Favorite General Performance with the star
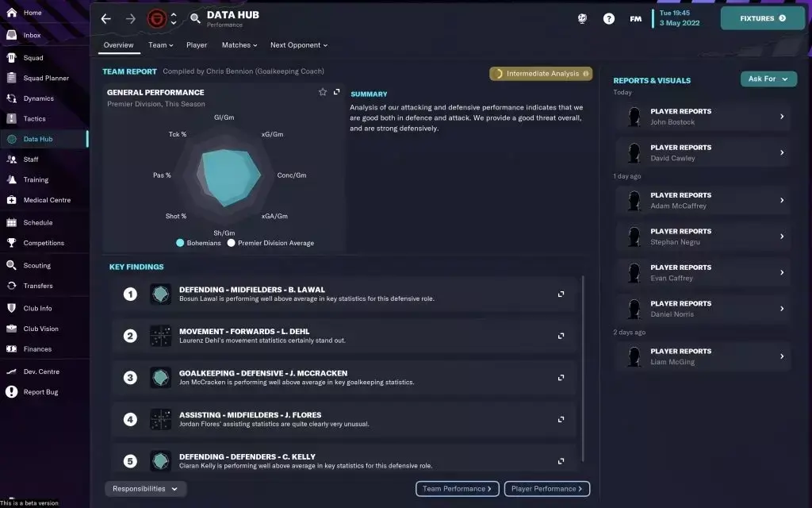Viewport: 812px width, 508px height. click(323, 92)
